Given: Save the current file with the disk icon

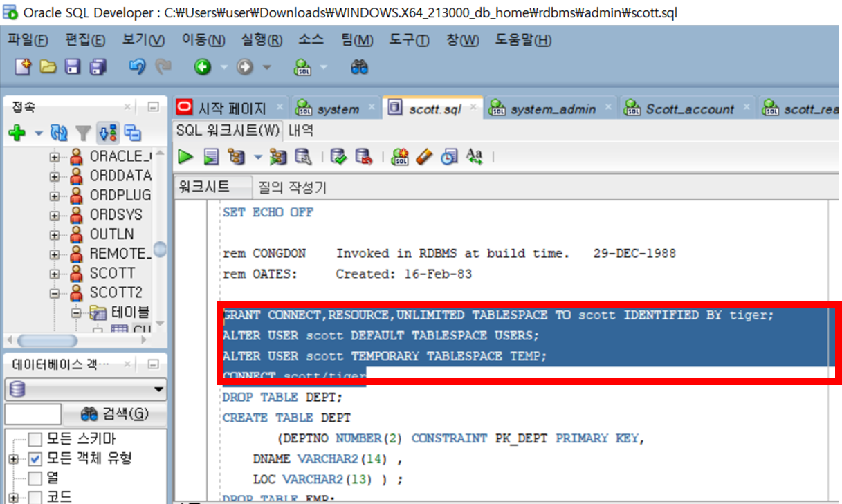Looking at the screenshot, I should pyautogui.click(x=73, y=66).
